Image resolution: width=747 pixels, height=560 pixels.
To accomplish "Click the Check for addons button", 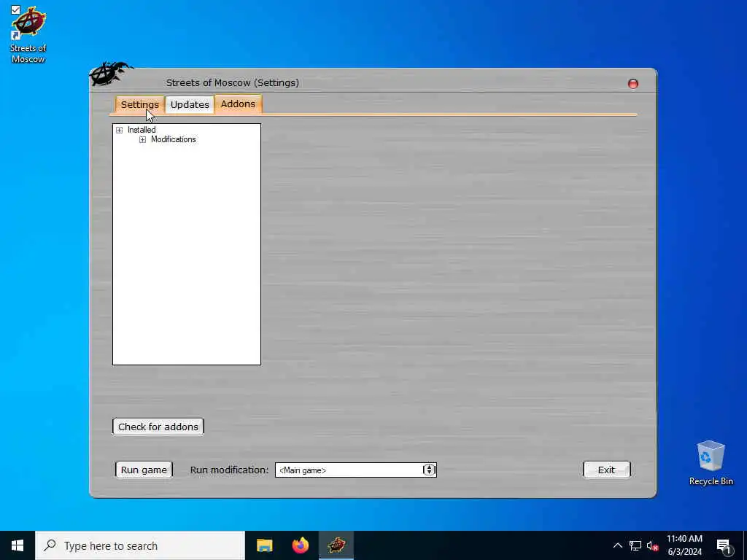I will [x=158, y=427].
